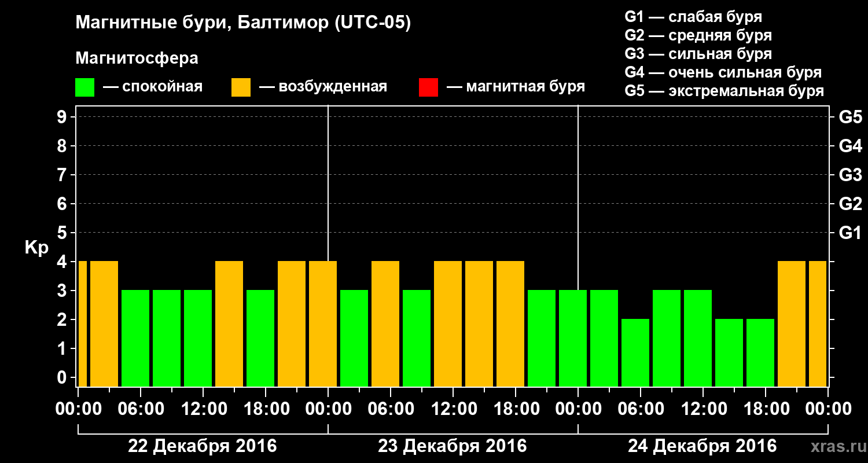
Task: Click the date label '24 Декабря 2016'
Action: 703,446
